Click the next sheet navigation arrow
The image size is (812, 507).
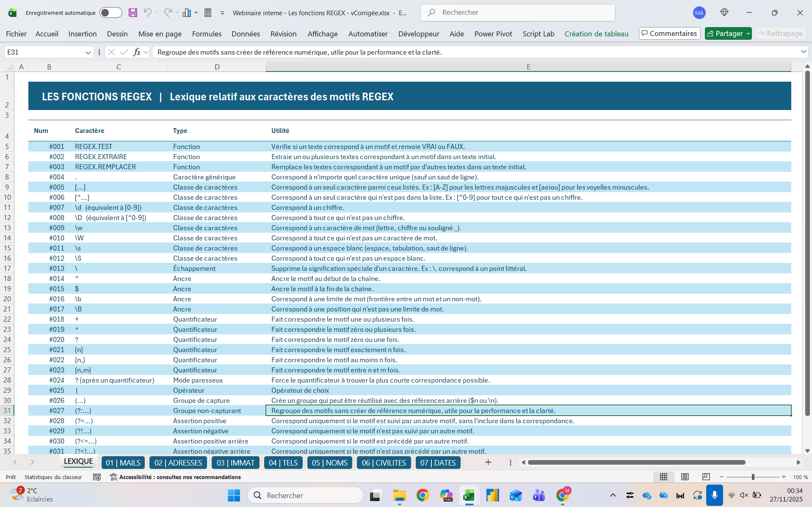click(x=32, y=462)
